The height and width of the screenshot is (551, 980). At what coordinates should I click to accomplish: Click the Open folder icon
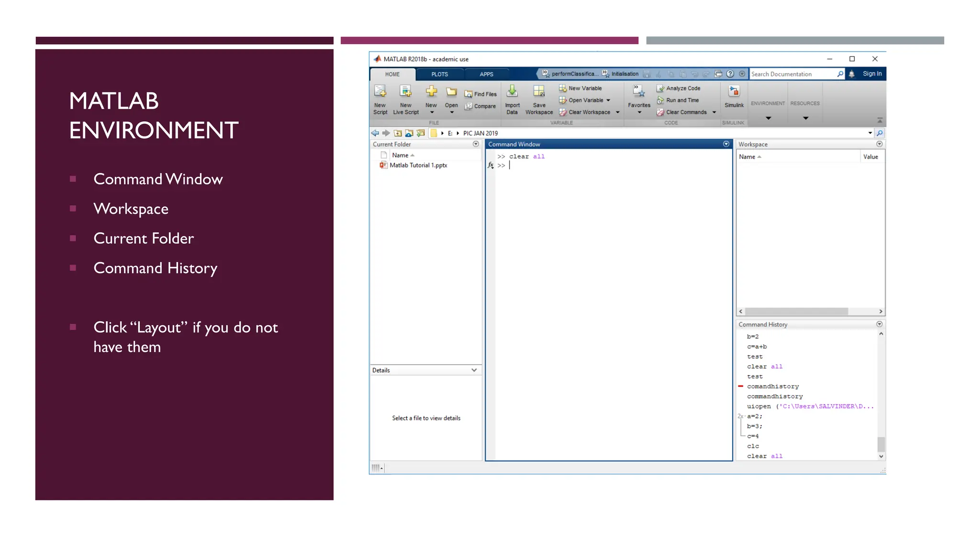[451, 91]
